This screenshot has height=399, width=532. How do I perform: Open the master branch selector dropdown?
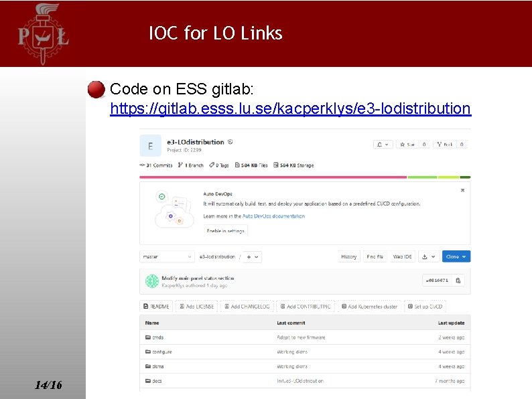coord(167,256)
